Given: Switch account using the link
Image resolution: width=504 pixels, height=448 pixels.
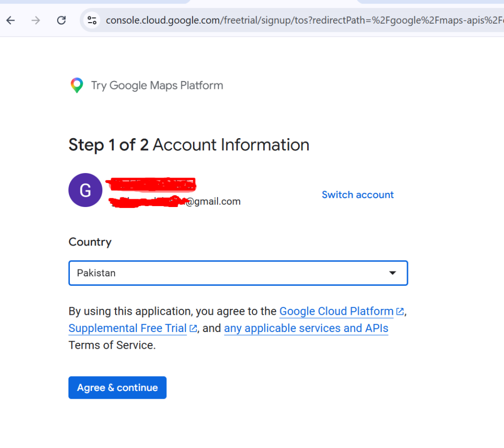Looking at the screenshot, I should [357, 195].
